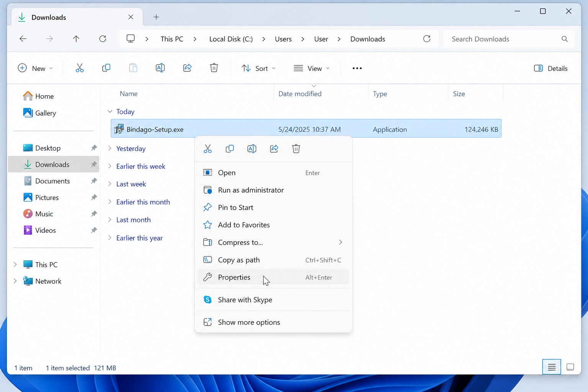Expand the Last week group
Image resolution: width=588 pixels, height=392 pixels.
point(110,184)
